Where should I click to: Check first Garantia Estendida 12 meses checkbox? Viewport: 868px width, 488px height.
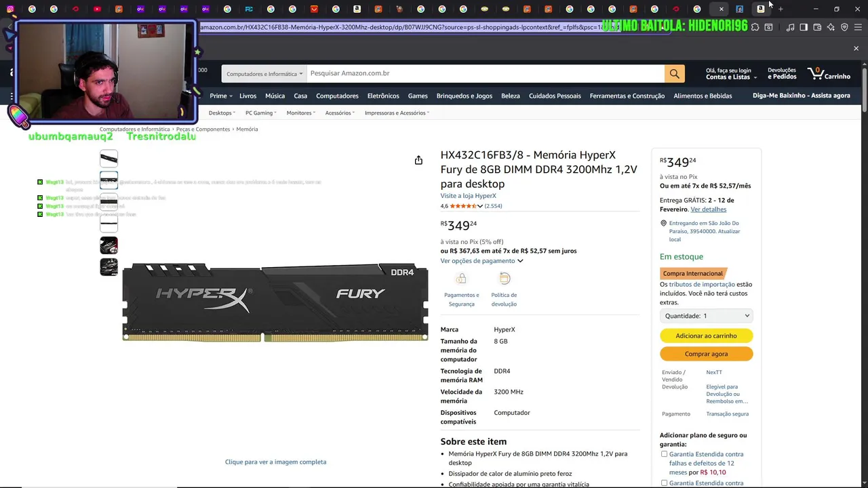664,454
